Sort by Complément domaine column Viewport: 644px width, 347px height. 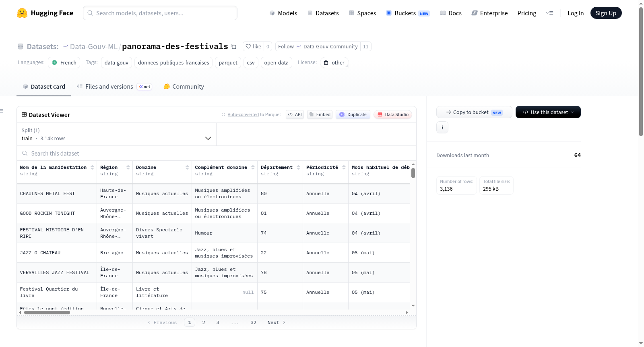pyautogui.click(x=253, y=167)
